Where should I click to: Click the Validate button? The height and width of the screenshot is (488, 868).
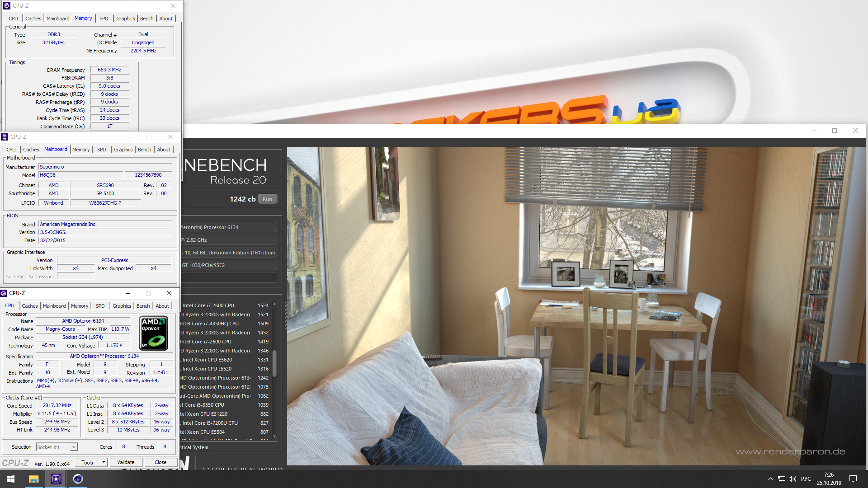(x=126, y=462)
